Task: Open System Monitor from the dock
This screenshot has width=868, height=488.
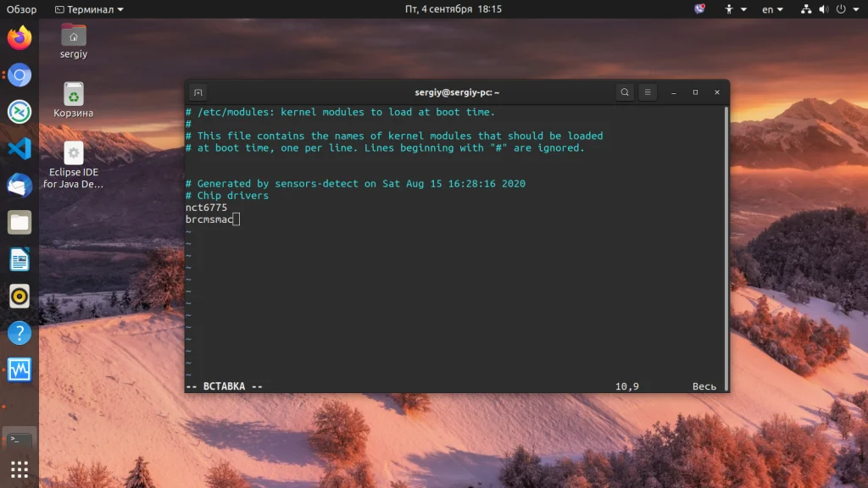Action: coord(19,369)
